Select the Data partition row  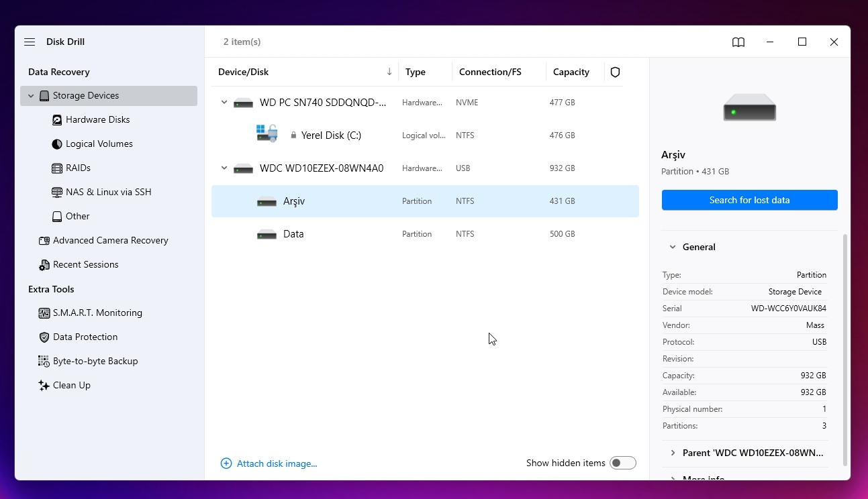[x=425, y=234]
